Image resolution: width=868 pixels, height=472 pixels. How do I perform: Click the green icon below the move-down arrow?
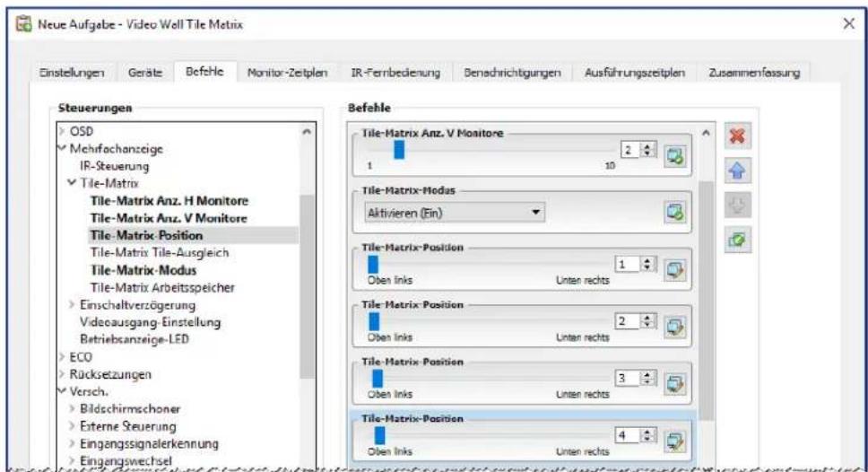point(737,240)
